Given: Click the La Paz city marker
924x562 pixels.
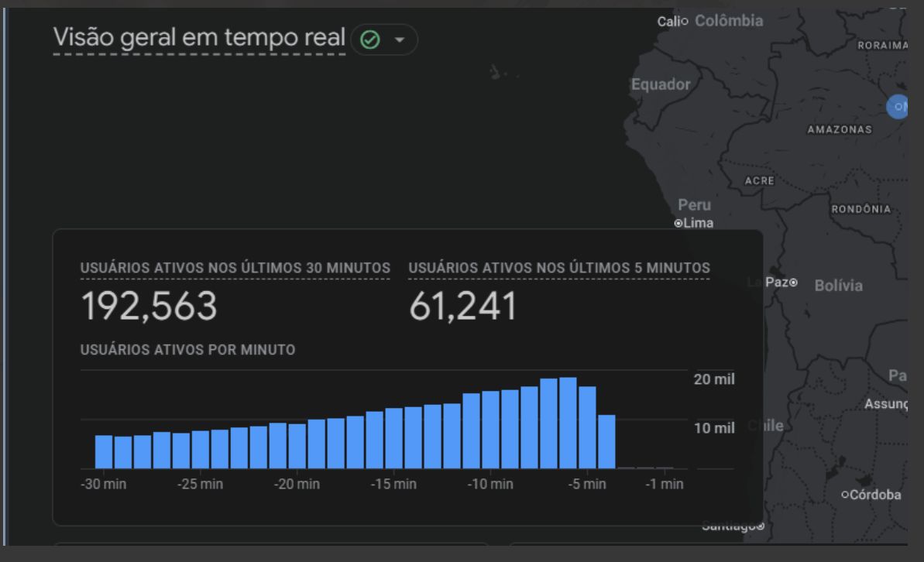Looking at the screenshot, I should [792, 282].
